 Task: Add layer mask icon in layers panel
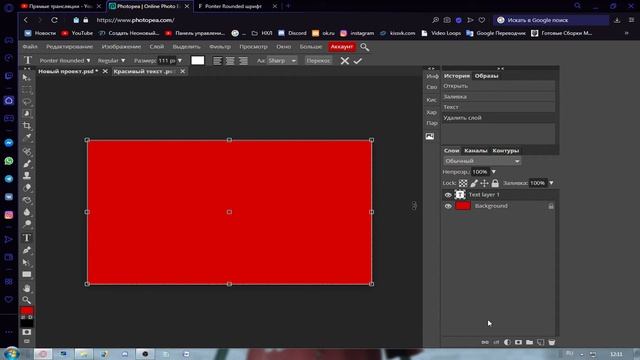point(518,342)
